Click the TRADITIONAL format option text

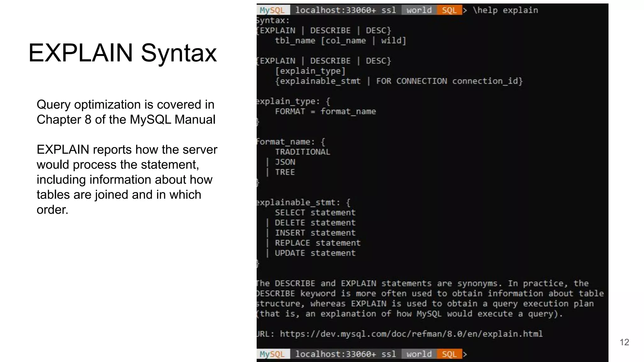coord(303,152)
